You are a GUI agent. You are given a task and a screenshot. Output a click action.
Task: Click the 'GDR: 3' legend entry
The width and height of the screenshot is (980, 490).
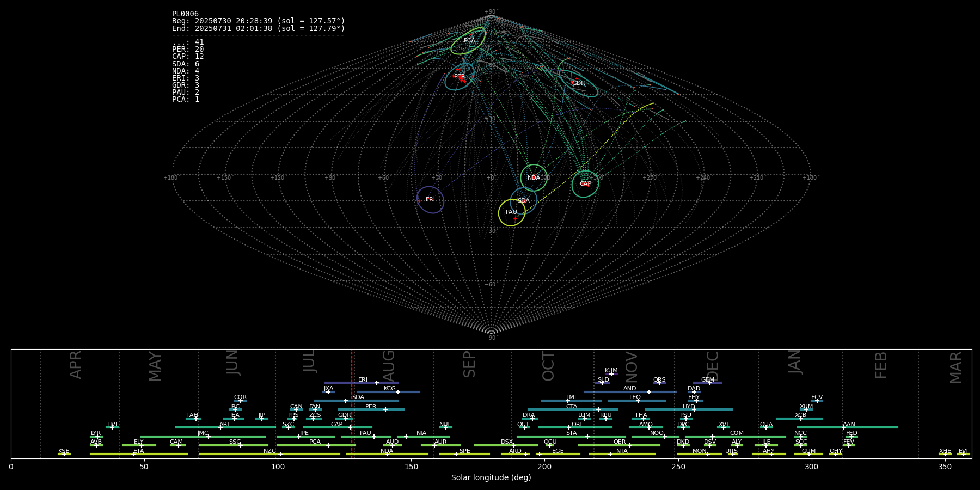pos(186,85)
